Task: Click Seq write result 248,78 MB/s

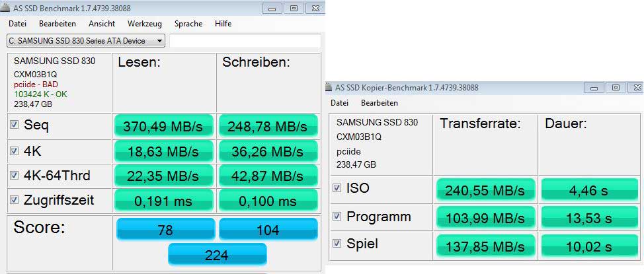Action: (x=268, y=126)
